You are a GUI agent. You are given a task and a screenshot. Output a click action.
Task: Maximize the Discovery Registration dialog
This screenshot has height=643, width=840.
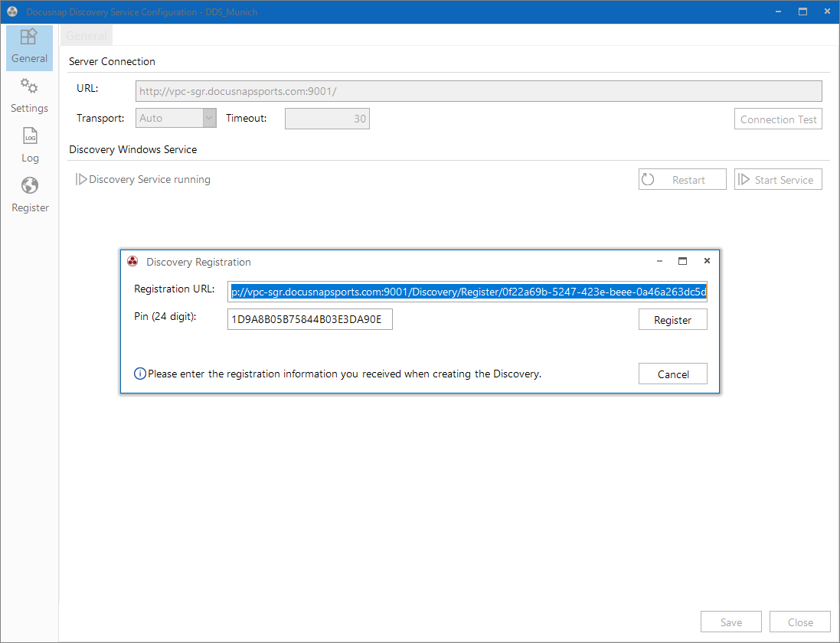tap(682, 261)
